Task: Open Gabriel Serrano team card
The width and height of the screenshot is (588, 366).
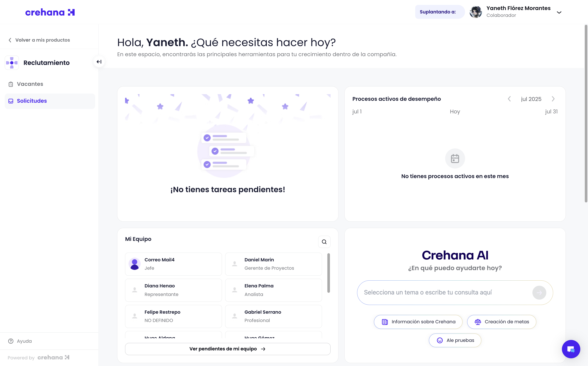Action: coord(273,316)
